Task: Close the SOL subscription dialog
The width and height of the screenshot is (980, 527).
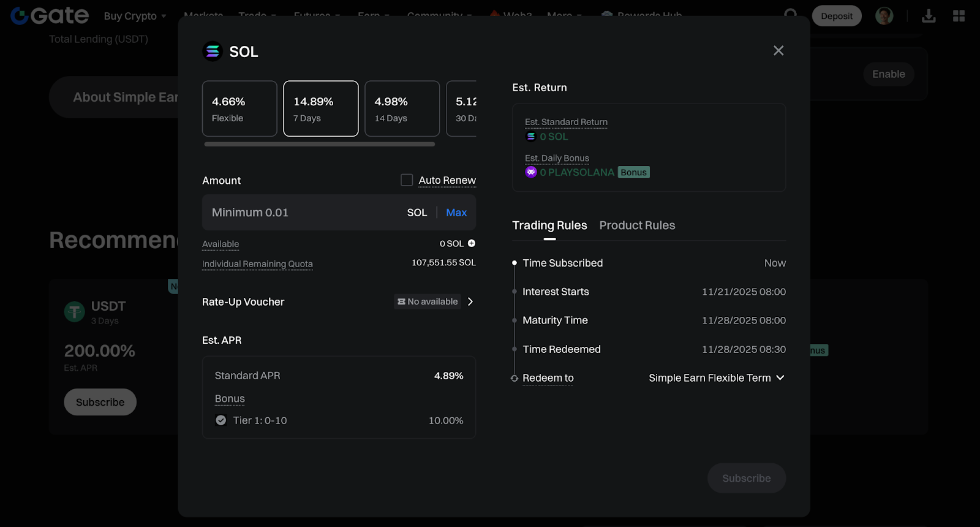Action: [778, 51]
